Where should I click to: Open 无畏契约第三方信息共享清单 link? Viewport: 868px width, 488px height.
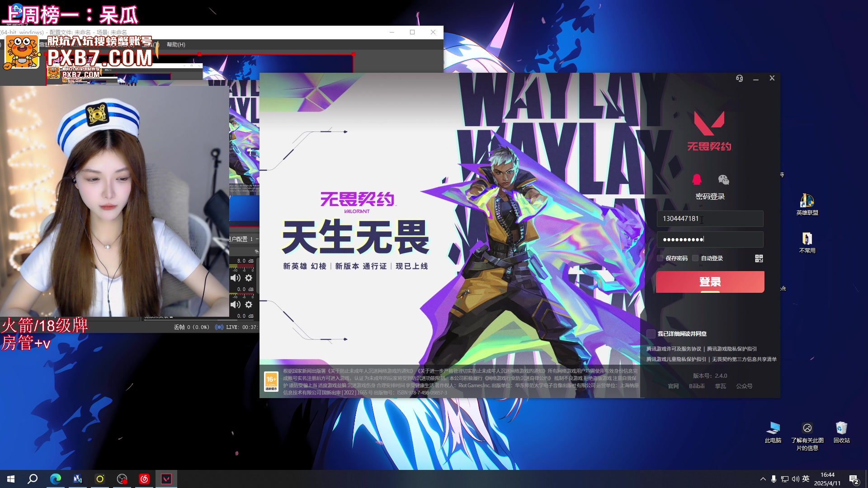[744, 359]
